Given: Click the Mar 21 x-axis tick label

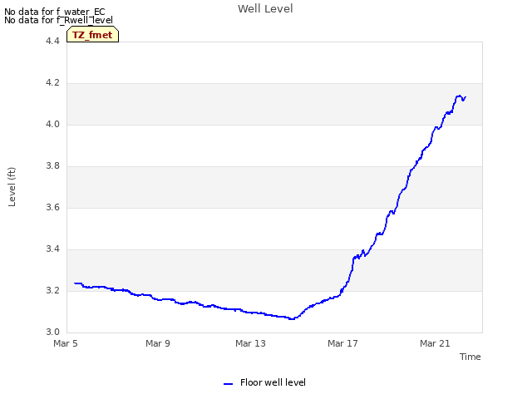Looking at the screenshot, I should [435, 343].
